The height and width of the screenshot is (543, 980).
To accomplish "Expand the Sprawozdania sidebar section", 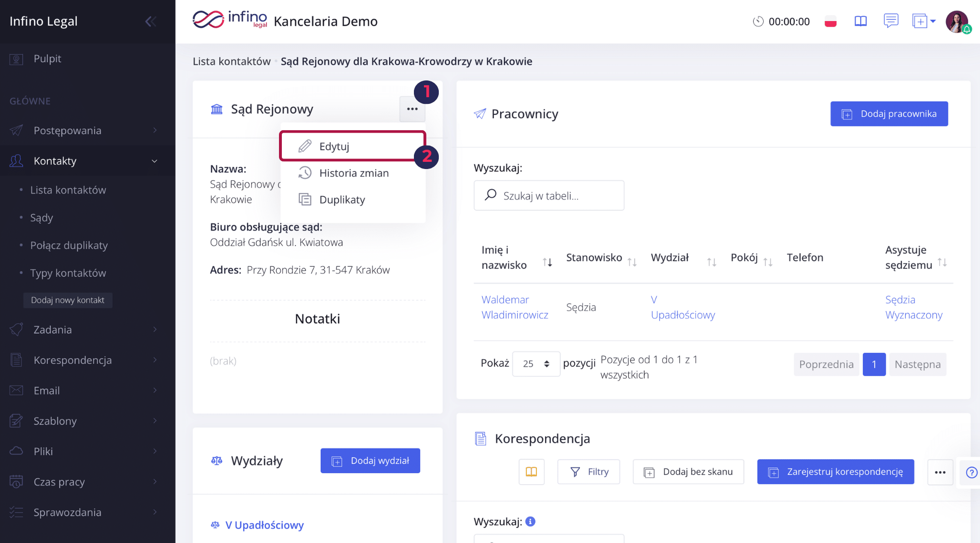I will point(88,512).
